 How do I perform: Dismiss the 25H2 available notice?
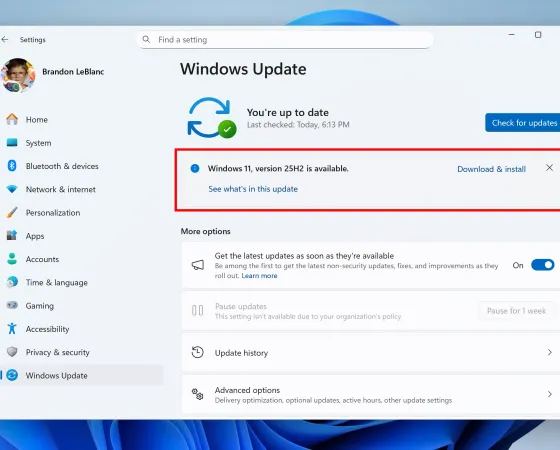point(549,168)
